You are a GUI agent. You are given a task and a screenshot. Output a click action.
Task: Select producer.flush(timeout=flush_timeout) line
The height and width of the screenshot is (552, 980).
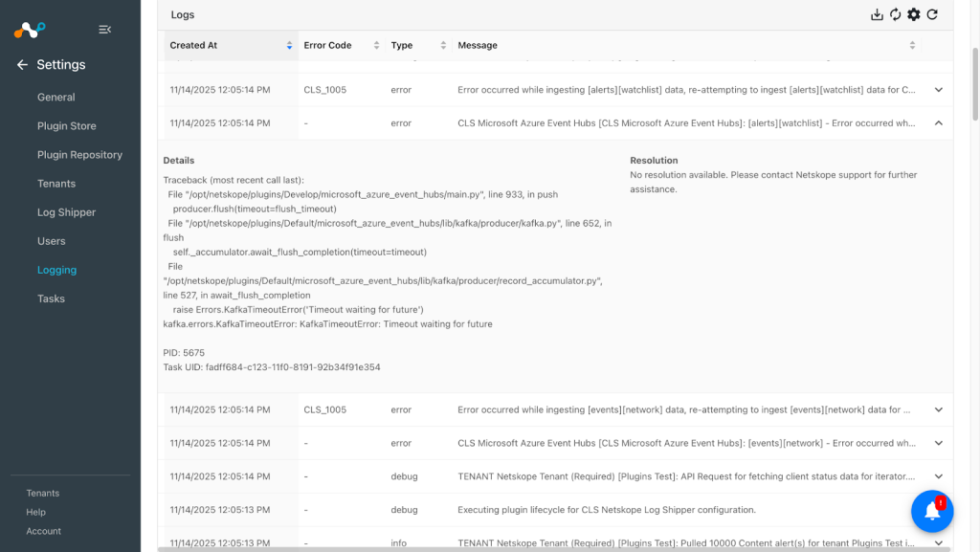[x=255, y=209]
